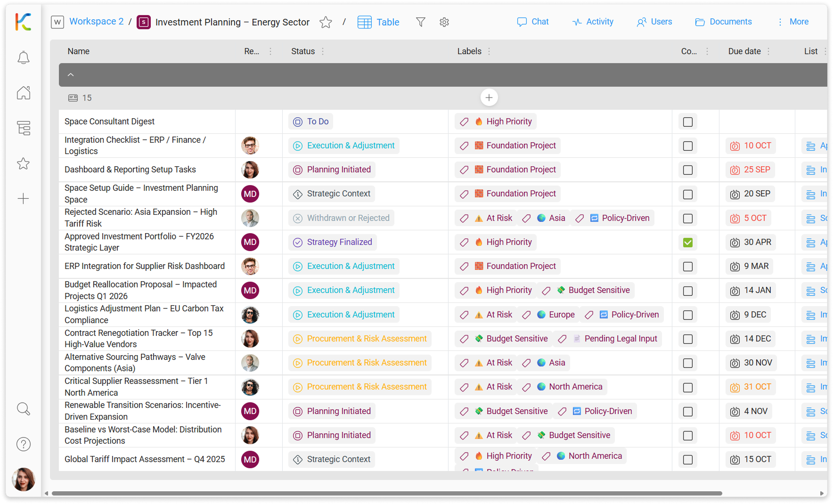Open the notifications bell in sidebar
Image resolution: width=833 pixels, height=504 pixels.
[24, 58]
